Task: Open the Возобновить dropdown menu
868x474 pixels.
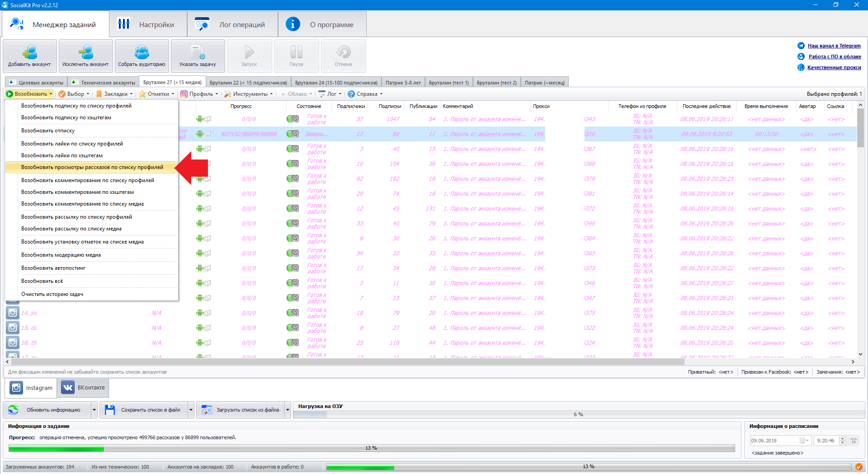Action: (29, 94)
